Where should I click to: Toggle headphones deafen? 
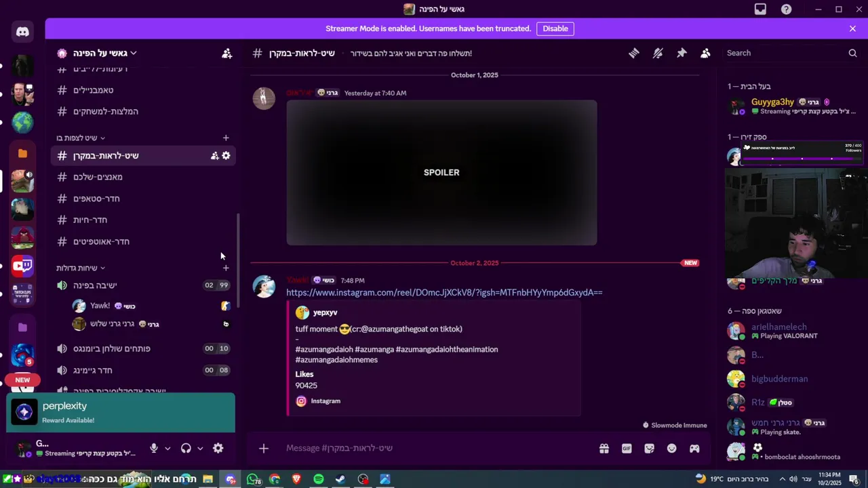186,448
